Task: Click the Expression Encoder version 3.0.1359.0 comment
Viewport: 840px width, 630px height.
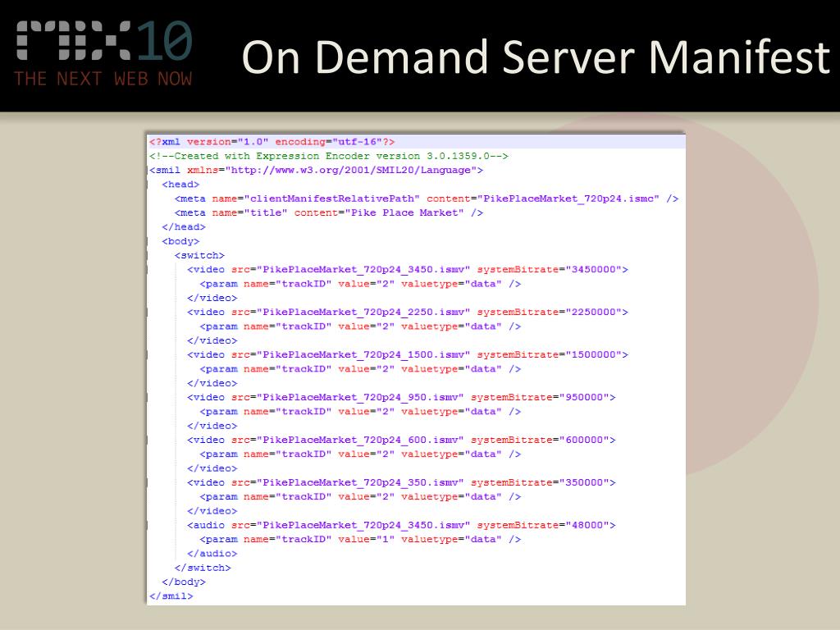Action: pyautogui.click(x=329, y=156)
